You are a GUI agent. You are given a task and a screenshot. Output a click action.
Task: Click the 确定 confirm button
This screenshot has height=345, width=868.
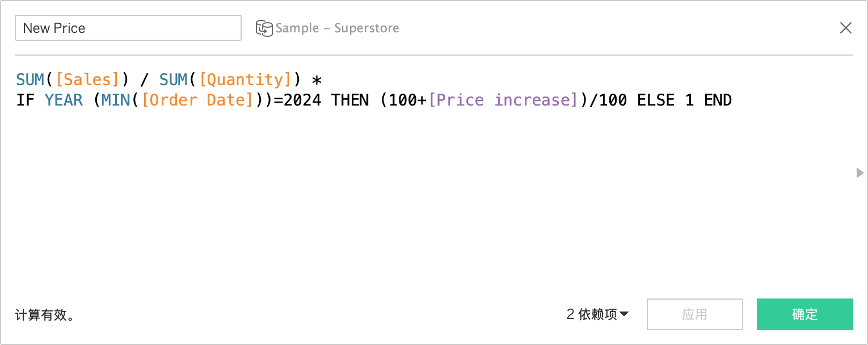tap(804, 314)
